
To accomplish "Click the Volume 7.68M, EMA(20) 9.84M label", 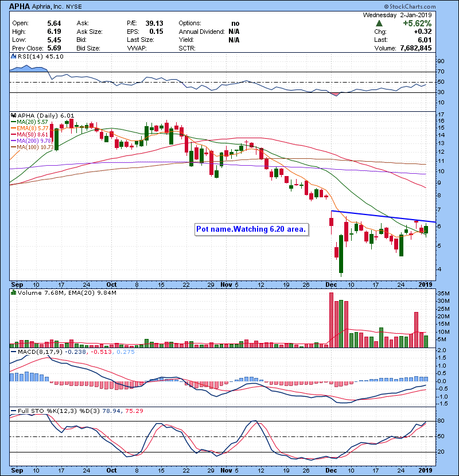I will tap(67, 293).
